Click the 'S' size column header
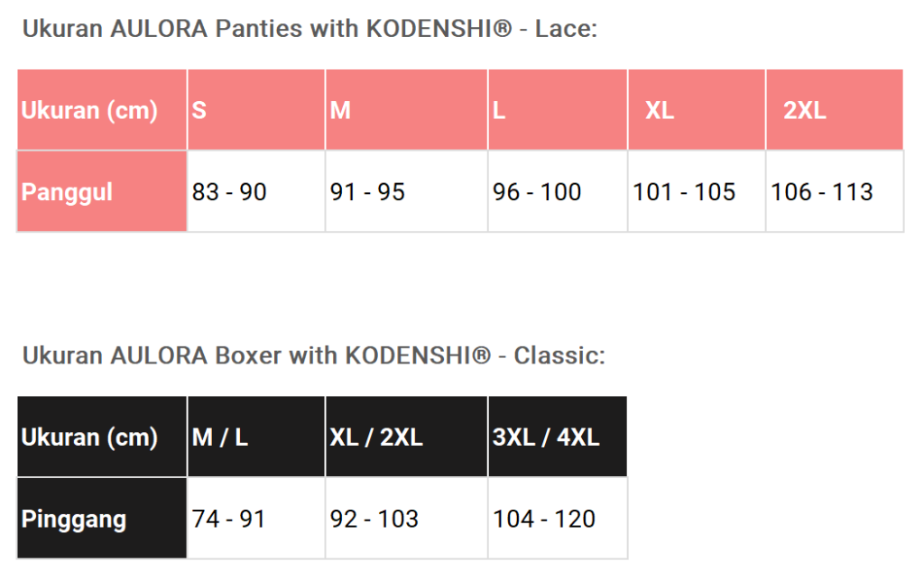This screenshot has width=924, height=580. tap(256, 110)
